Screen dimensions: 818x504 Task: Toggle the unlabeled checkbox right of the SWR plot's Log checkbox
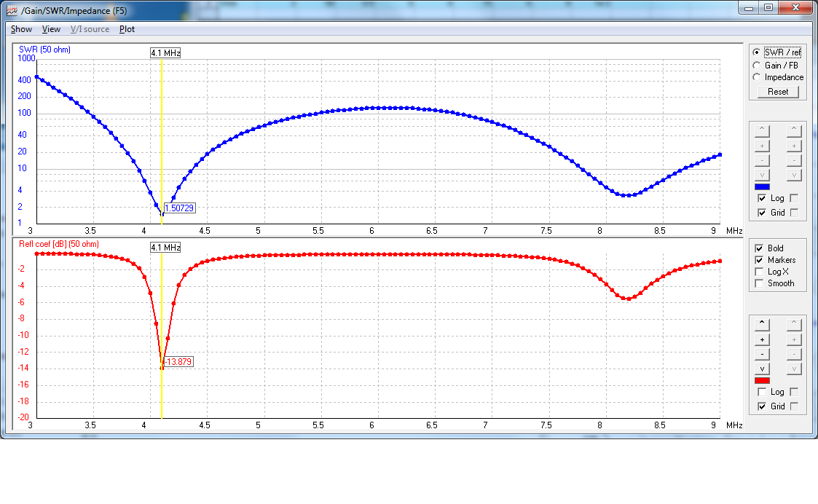pos(794,198)
